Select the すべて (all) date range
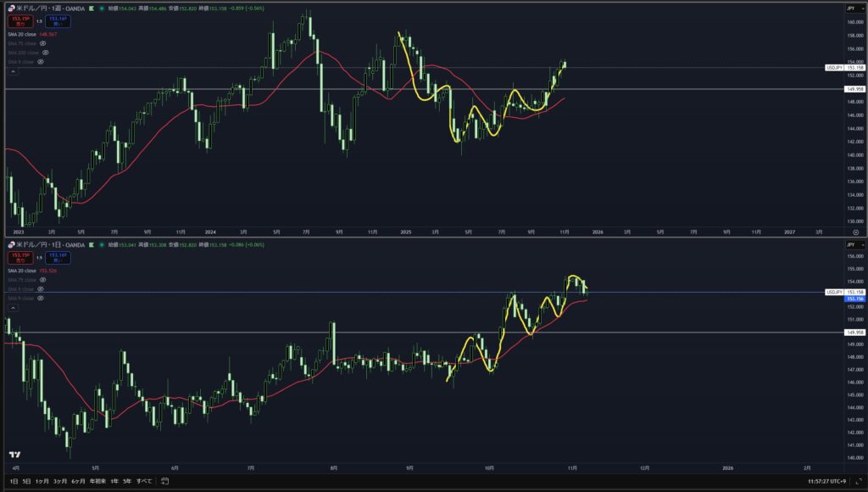Screen dimensions: 868x492 pyautogui.click(x=144, y=481)
